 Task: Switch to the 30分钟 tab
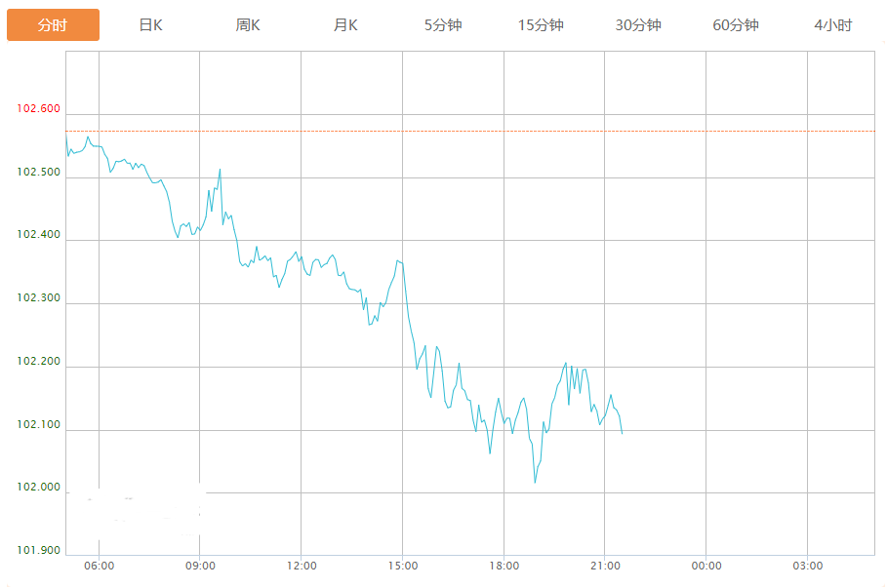click(638, 25)
